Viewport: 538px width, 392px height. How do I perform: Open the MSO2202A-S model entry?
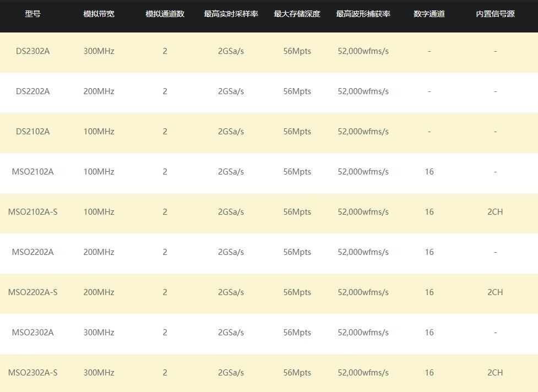pyautogui.click(x=32, y=292)
